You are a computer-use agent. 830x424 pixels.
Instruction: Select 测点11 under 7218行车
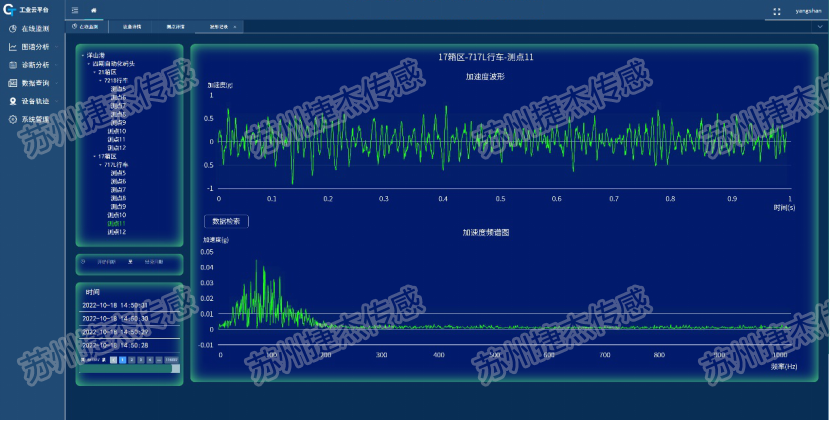[116, 139]
